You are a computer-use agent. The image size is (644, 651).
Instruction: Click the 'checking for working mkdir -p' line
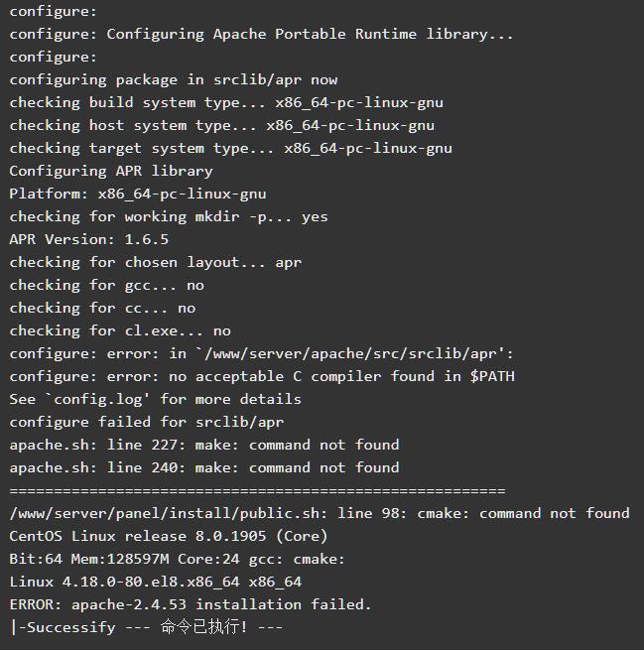point(169,216)
